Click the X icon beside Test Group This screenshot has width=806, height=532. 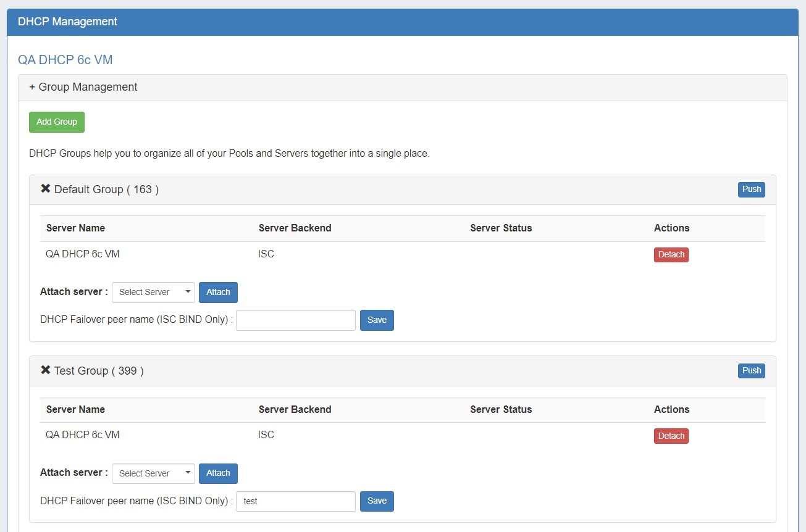coord(46,370)
